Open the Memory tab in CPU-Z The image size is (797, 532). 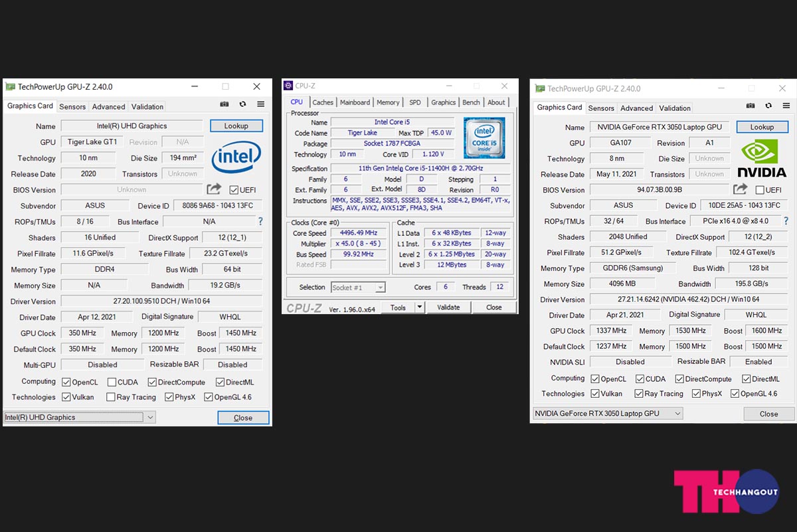point(388,102)
